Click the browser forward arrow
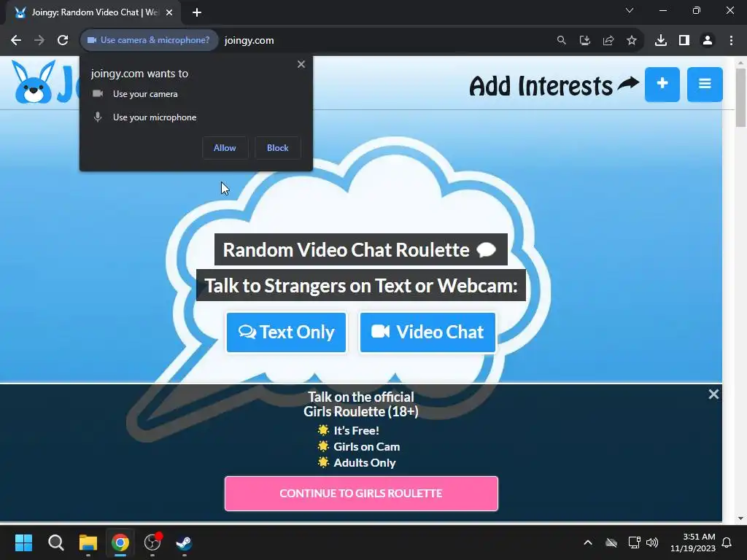747x560 pixels. coord(39,41)
